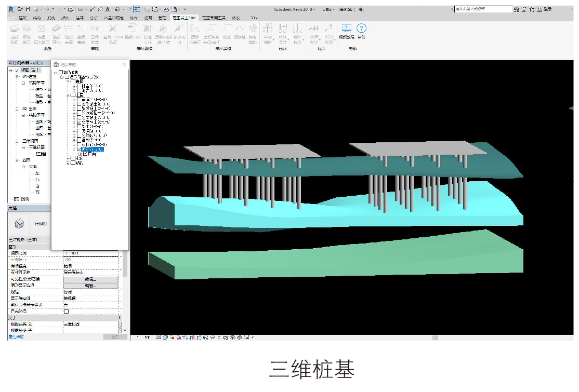Open the 属性帮助 properties help link
Image resolution: width=579 pixels, height=392 pixels.
click(x=16, y=336)
